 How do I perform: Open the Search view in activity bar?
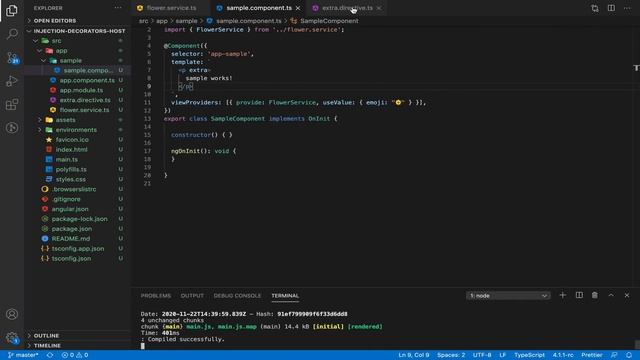(12, 33)
